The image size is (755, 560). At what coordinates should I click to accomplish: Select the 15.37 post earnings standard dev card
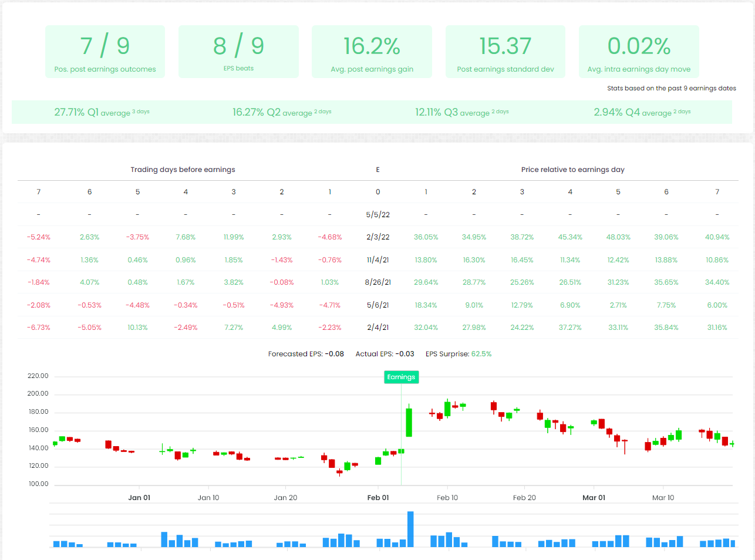pos(505,52)
